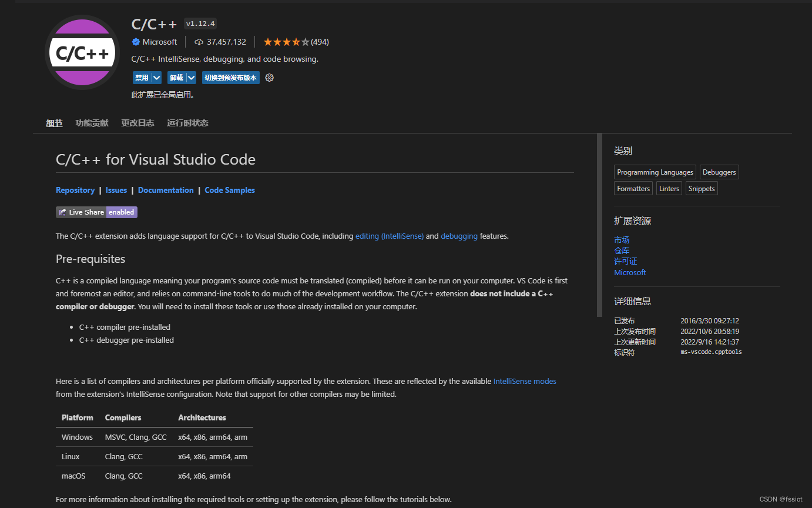Click the Microsoft publisher name
Screen dimensions: 812x508
click(160, 42)
